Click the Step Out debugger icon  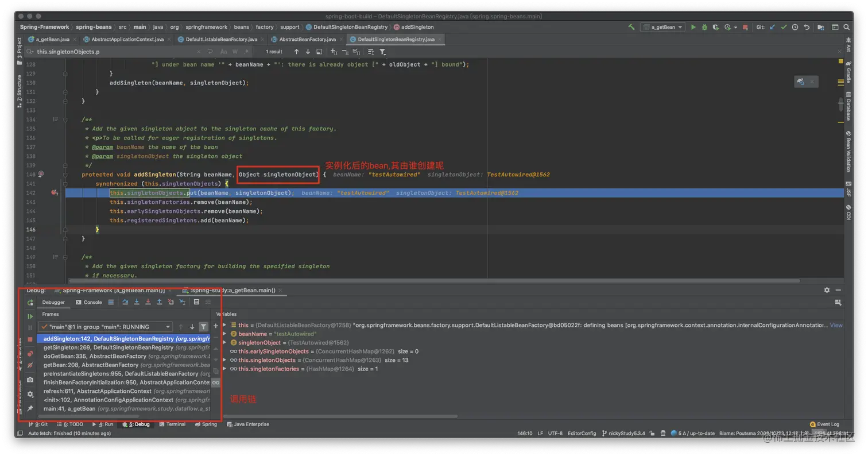(160, 302)
